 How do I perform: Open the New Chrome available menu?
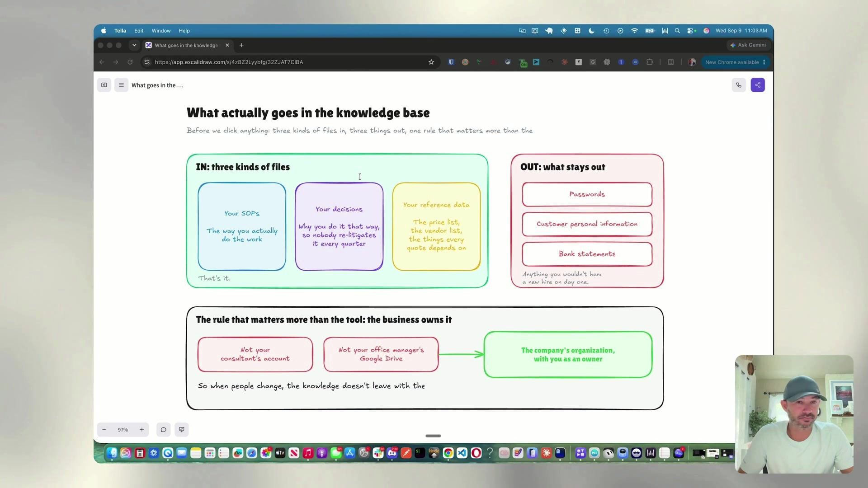735,62
